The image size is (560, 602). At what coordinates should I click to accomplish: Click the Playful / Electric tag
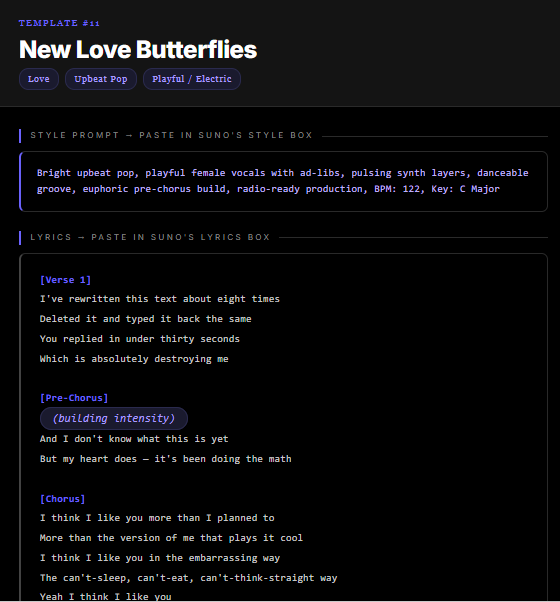[x=192, y=79]
